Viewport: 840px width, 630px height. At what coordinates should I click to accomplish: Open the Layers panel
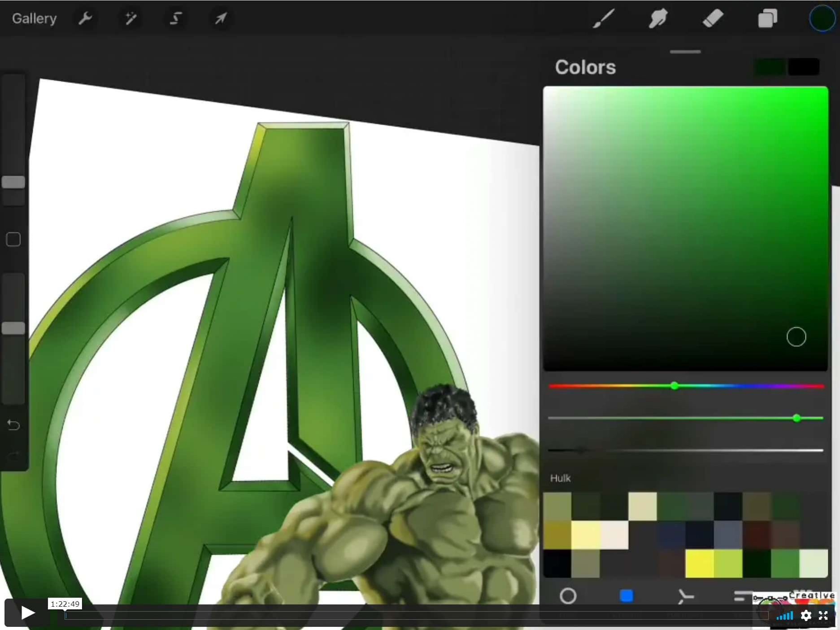[x=767, y=19]
